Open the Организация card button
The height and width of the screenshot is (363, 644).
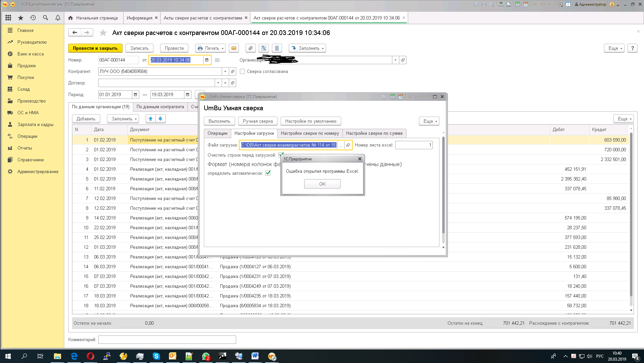tap(403, 60)
